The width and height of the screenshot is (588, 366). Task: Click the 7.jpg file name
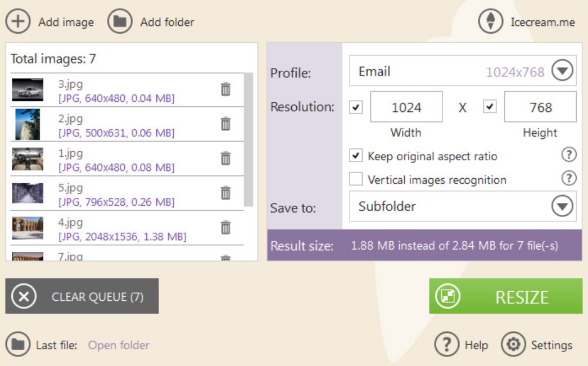70,256
